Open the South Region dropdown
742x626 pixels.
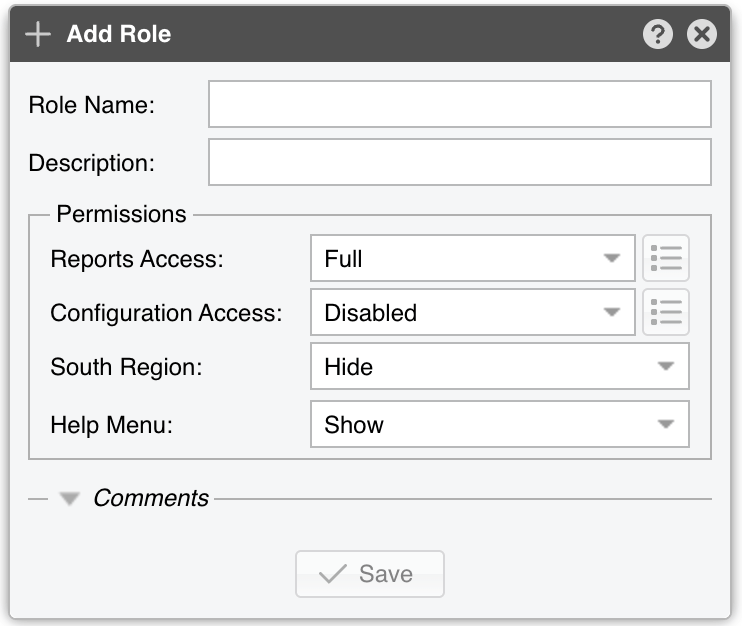(x=500, y=366)
